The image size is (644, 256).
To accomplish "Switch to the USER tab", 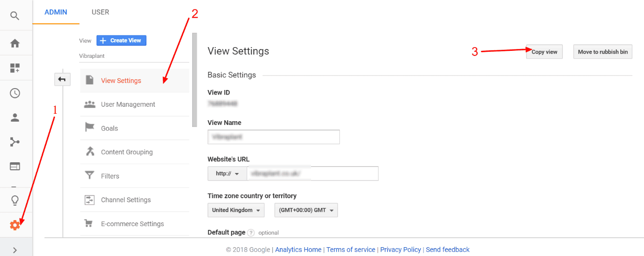I will (100, 12).
